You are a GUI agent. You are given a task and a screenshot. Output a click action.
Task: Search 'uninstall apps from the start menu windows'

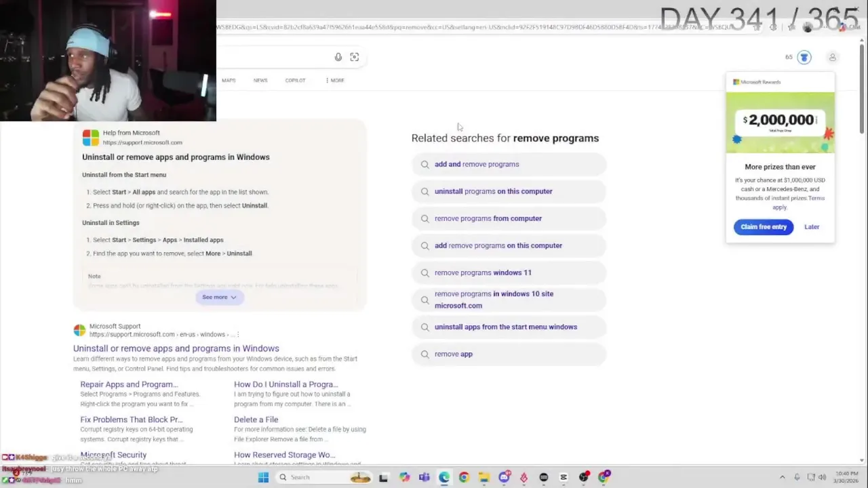tap(509, 327)
